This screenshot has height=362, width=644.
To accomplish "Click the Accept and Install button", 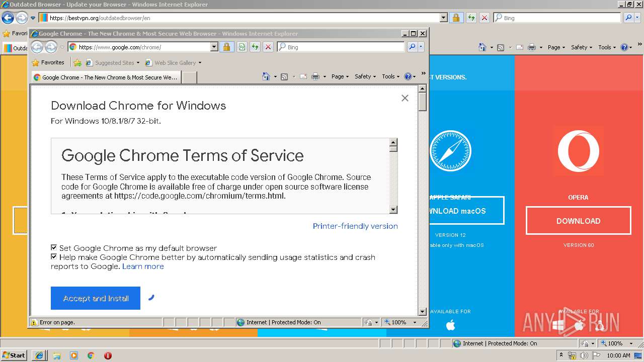I will coord(96,298).
